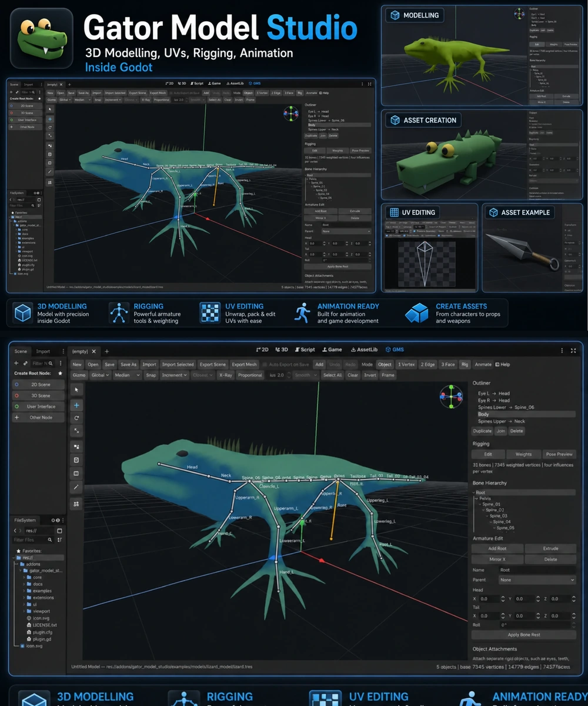Select the pencil draw tool in enlarged editor toolbar
Screen dimensions: 588x706
[x=77, y=487]
